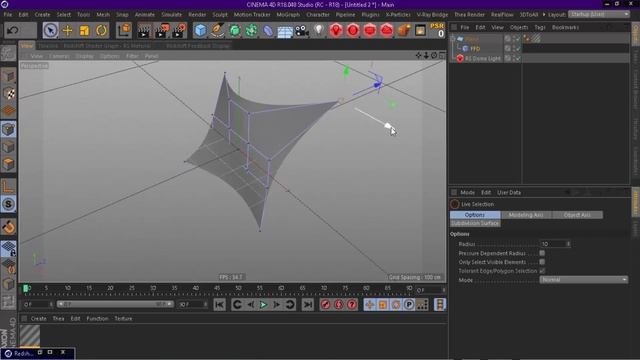Toggle Pressure Dependent Radius checkbox
This screenshot has height=360, width=640.
(542, 253)
